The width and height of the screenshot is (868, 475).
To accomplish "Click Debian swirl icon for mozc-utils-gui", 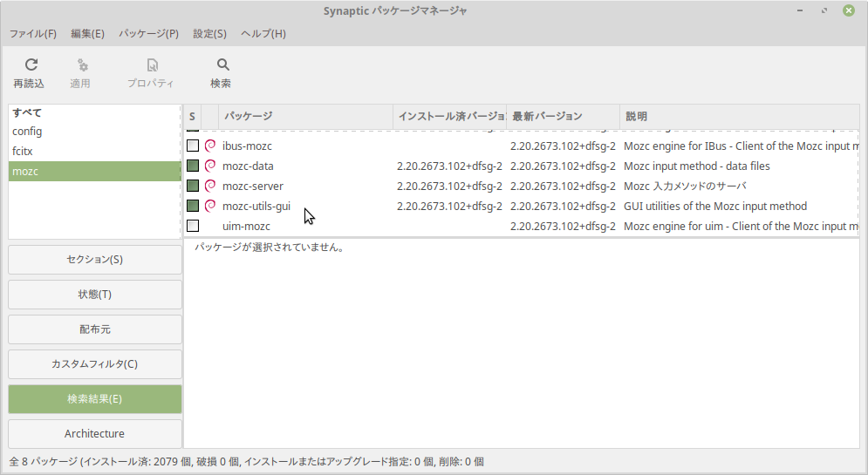I will point(210,207).
